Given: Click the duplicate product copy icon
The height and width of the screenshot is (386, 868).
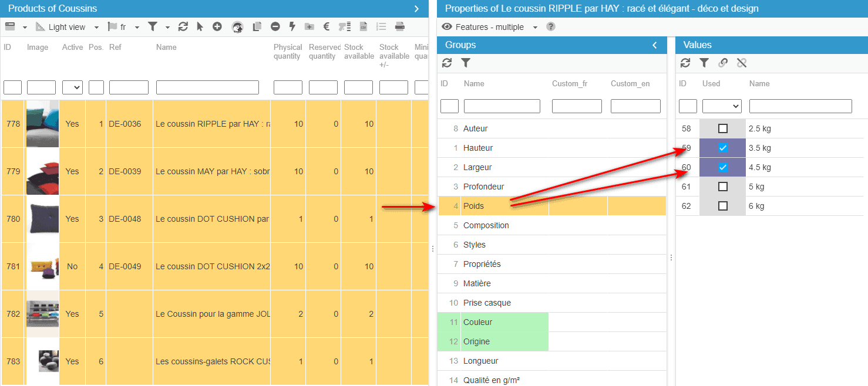Looking at the screenshot, I should 257,27.
